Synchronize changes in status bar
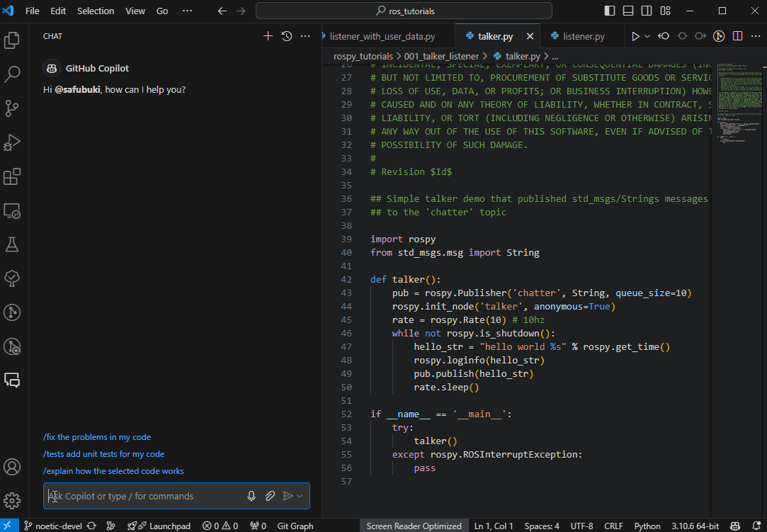The height and width of the screenshot is (532, 767). (91, 526)
